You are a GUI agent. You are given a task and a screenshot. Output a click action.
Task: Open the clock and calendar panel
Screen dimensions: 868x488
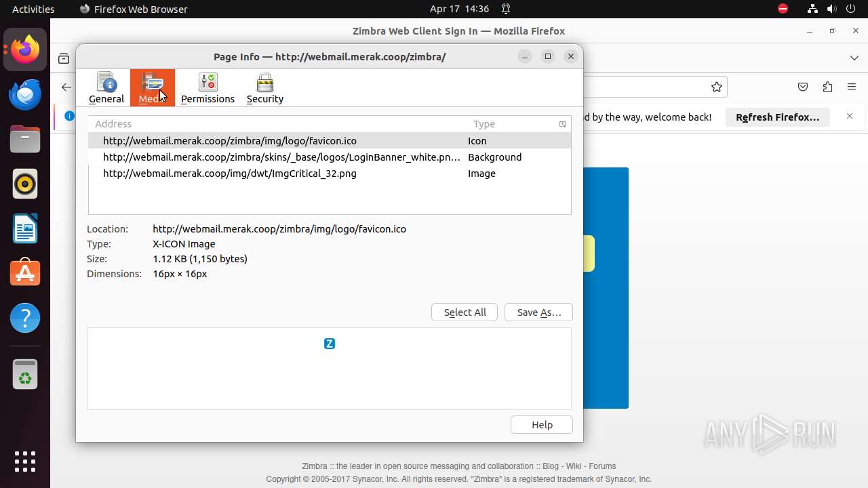(459, 9)
